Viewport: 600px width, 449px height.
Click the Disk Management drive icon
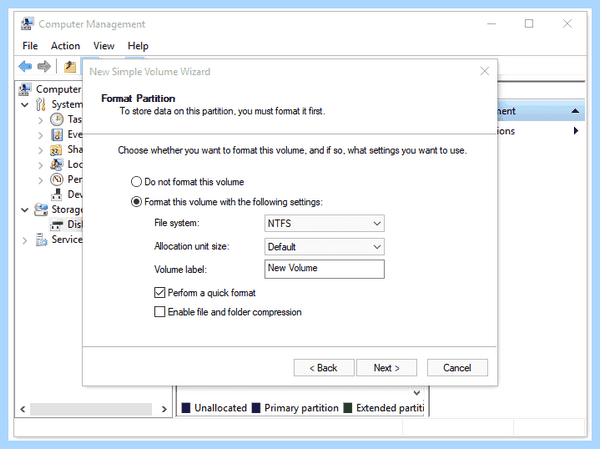[57, 225]
